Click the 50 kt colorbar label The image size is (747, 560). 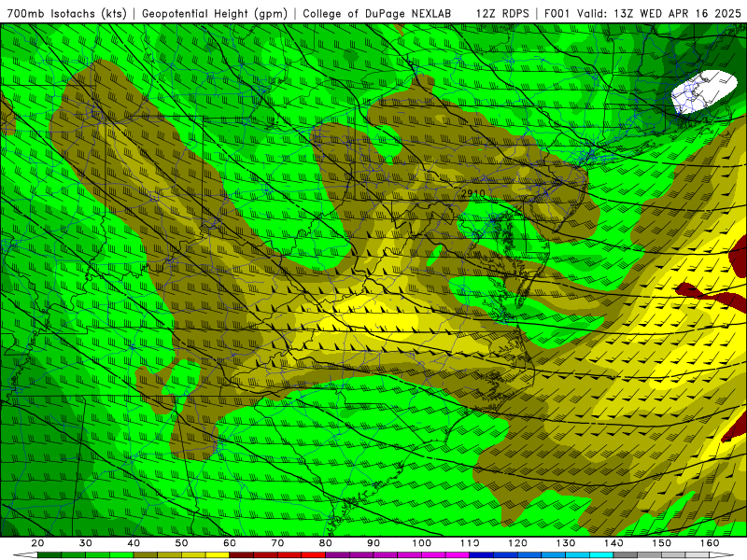(x=181, y=543)
